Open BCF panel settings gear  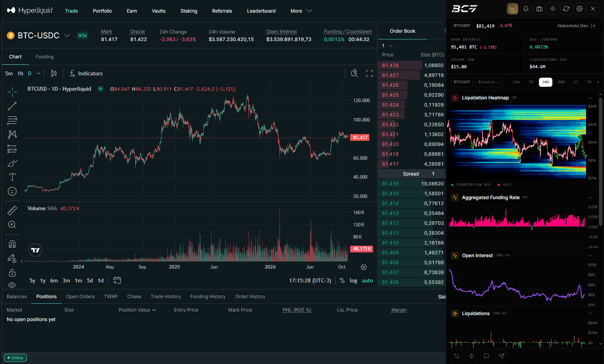(580, 9)
